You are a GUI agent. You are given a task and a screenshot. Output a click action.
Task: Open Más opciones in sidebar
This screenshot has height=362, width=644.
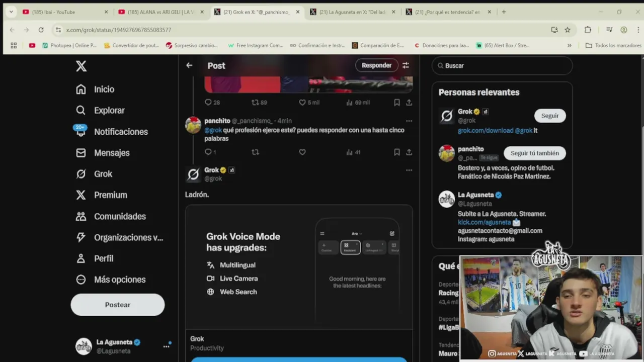tap(111, 280)
